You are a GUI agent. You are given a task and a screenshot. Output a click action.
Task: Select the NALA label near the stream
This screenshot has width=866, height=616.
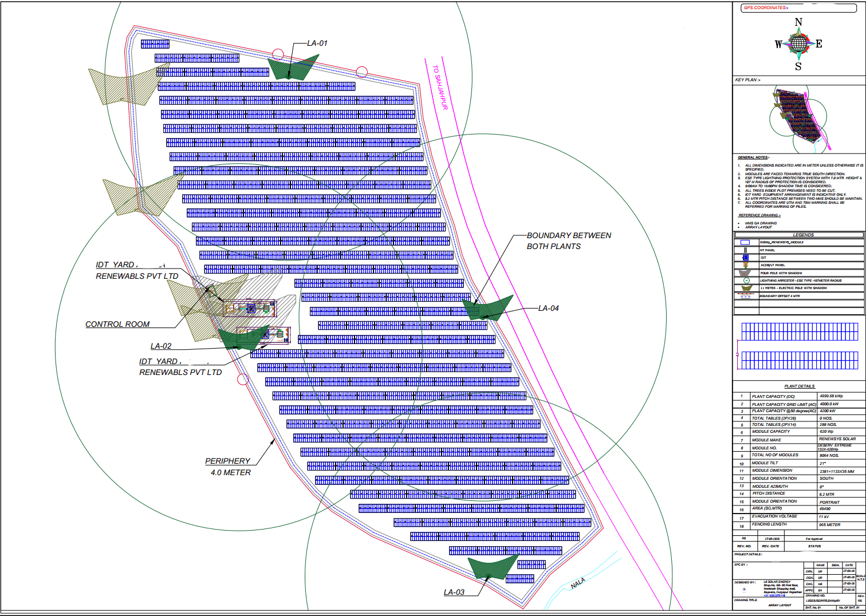pos(578,583)
